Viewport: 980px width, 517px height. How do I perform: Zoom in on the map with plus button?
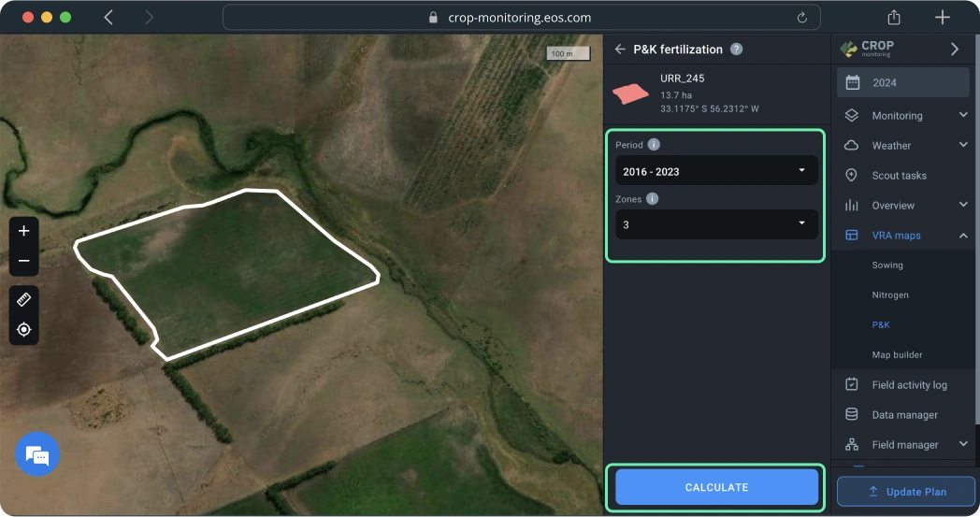(x=24, y=231)
